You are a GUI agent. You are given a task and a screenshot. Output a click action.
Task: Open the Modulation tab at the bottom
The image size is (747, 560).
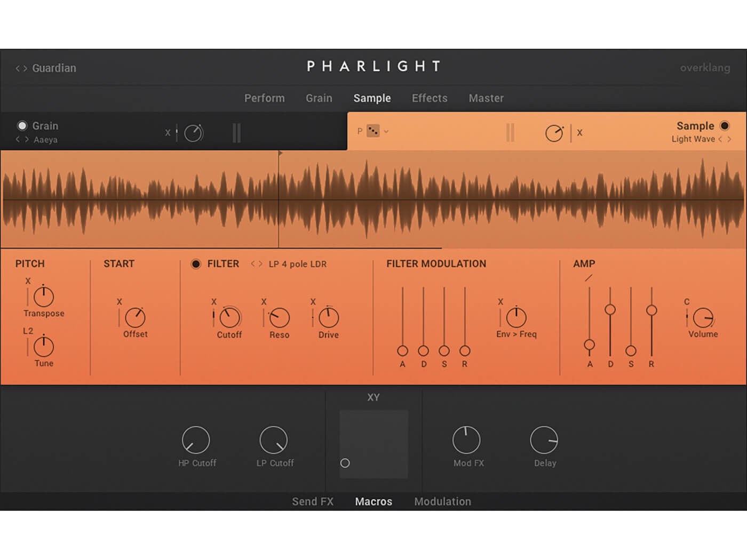(442, 501)
